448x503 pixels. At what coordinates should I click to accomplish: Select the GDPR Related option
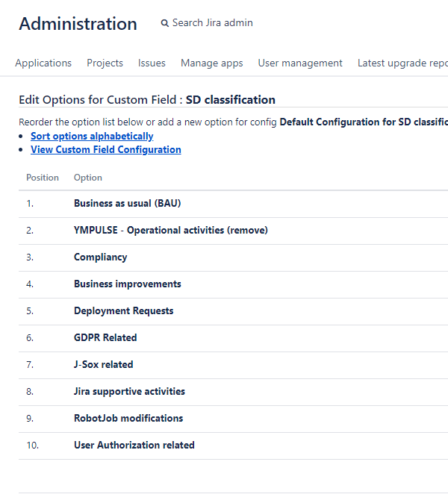pyautogui.click(x=105, y=338)
